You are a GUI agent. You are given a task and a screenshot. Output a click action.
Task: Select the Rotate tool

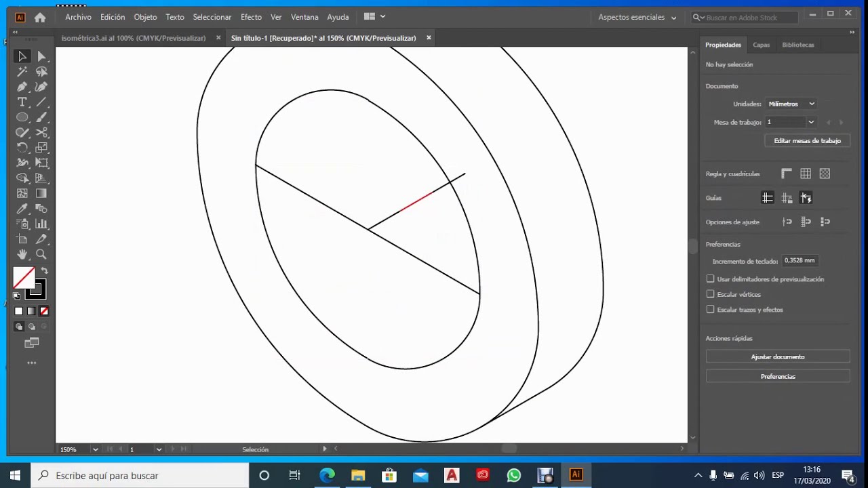click(x=22, y=148)
